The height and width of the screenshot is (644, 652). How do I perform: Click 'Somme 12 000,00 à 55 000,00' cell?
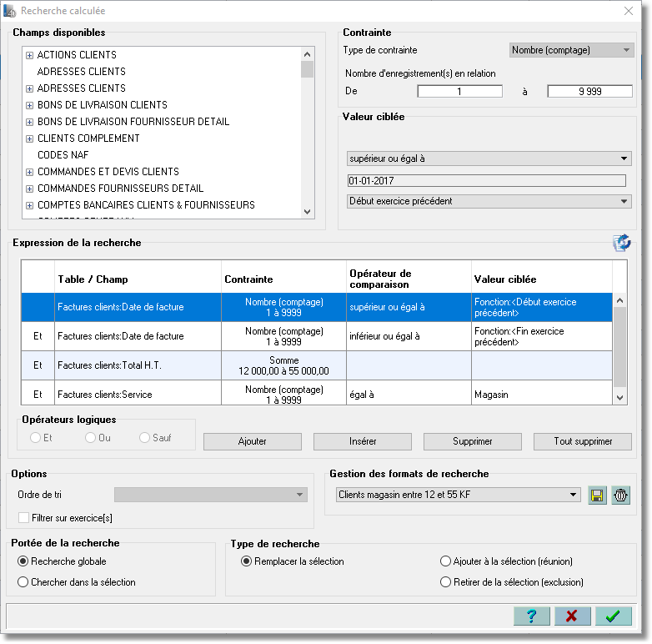284,365
